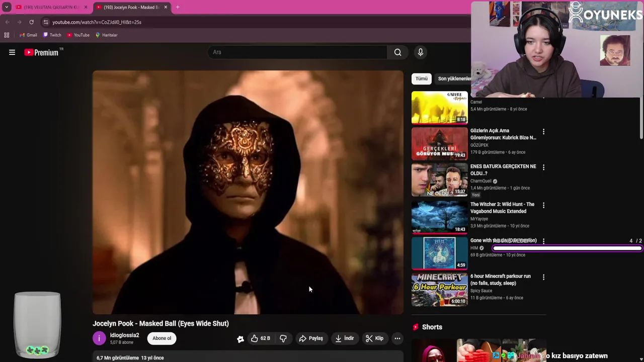Click the pink overlay progress bar

pyautogui.click(x=567, y=248)
